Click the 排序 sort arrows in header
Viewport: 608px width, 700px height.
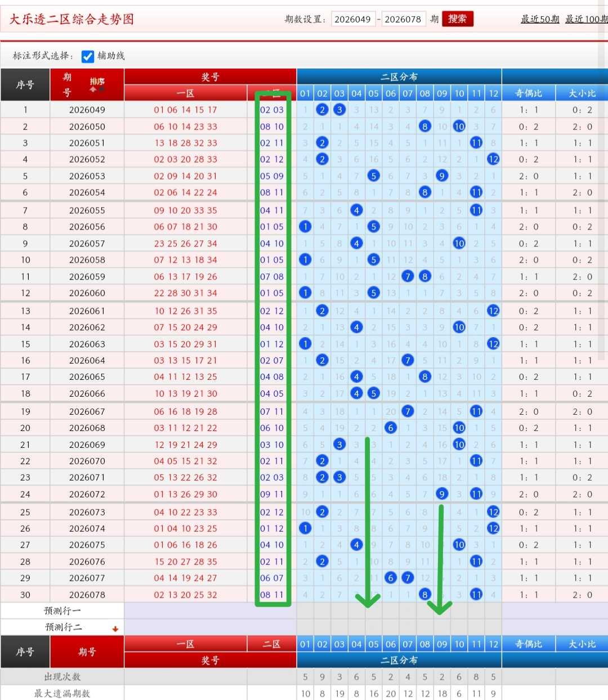[x=97, y=85]
